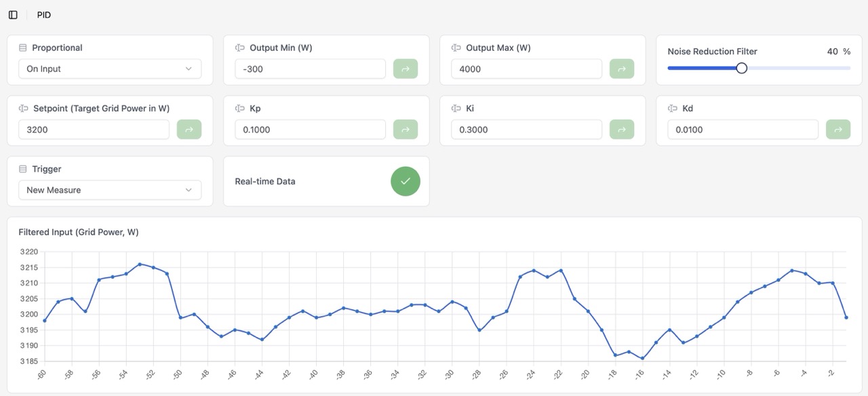Image resolution: width=868 pixels, height=396 pixels.
Task: Click the icon beside Proportional label
Action: 23,48
